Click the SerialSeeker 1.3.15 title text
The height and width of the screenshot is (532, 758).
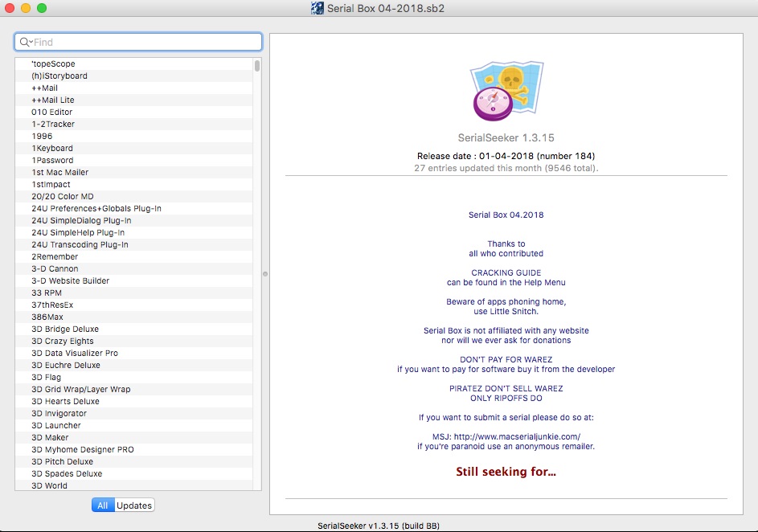pos(506,137)
